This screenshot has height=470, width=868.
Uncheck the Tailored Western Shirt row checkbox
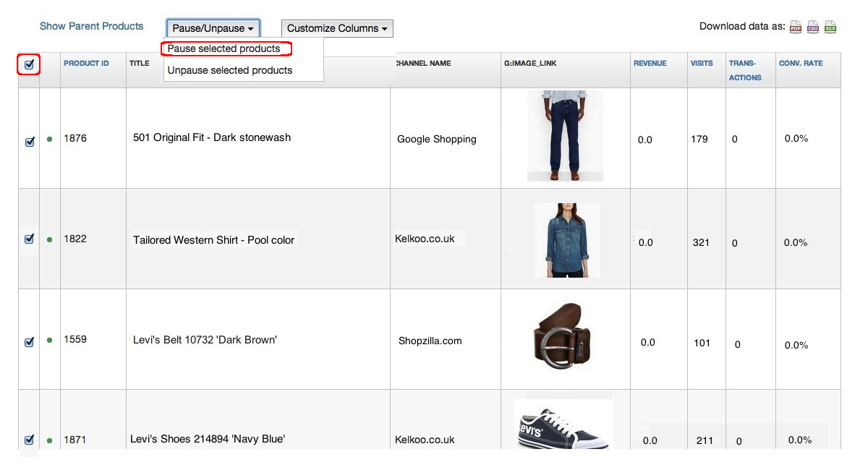click(x=30, y=239)
